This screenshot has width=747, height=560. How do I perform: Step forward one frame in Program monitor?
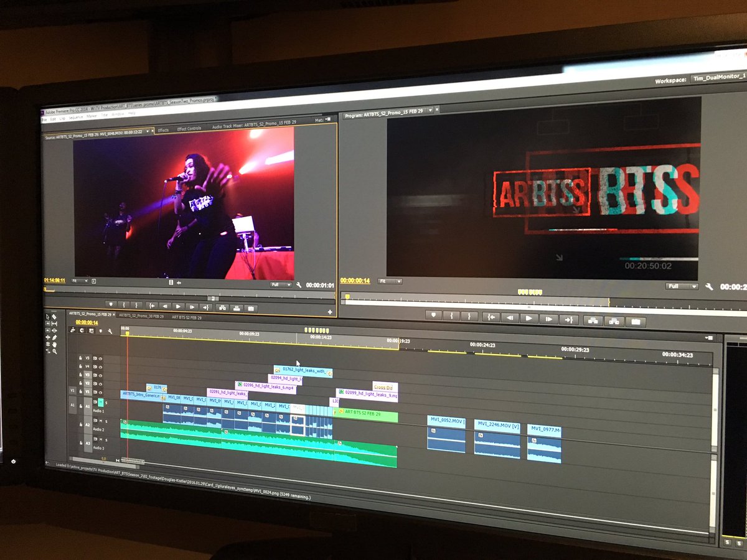pyautogui.click(x=548, y=318)
